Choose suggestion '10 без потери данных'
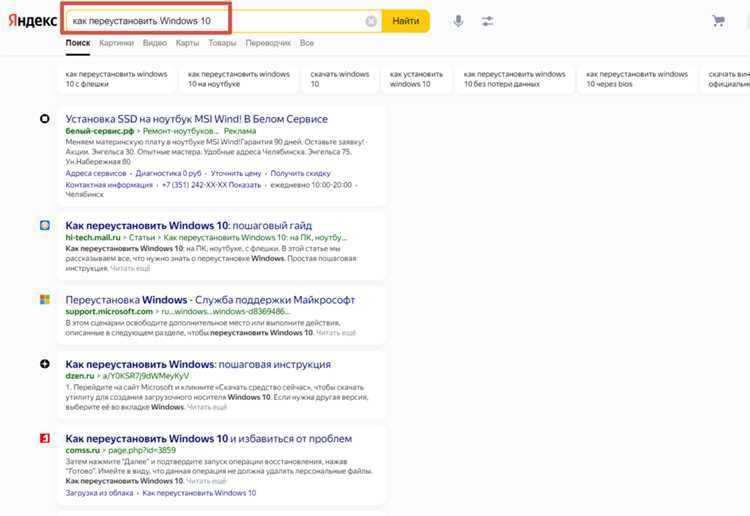The height and width of the screenshot is (516, 750). pyautogui.click(x=515, y=79)
